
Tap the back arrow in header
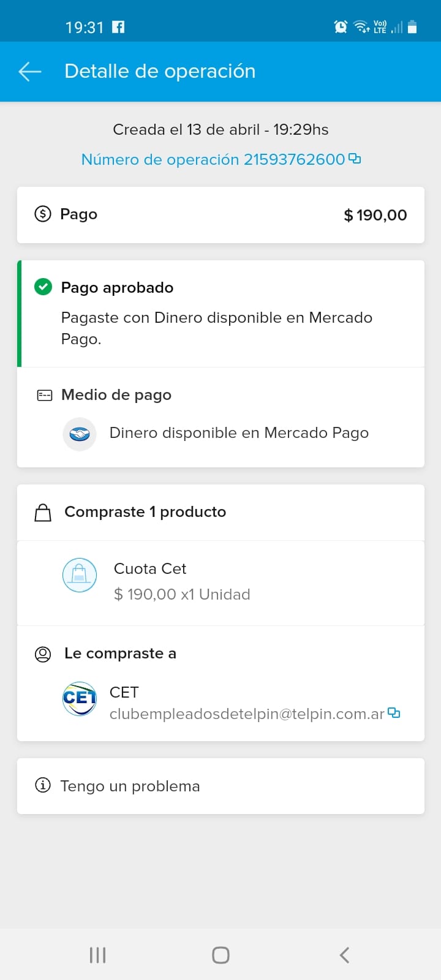click(29, 72)
